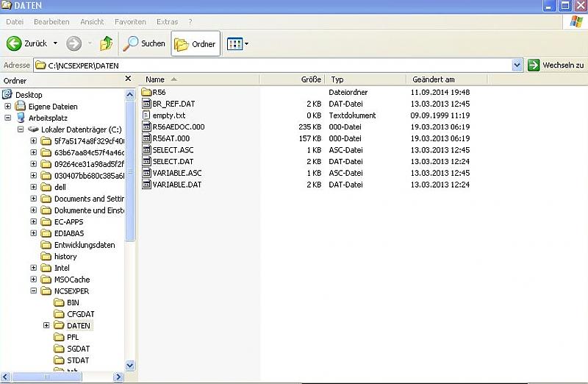Screen dimensions: 588x384
Task: Click the address path input field
Action: [x=272, y=65]
